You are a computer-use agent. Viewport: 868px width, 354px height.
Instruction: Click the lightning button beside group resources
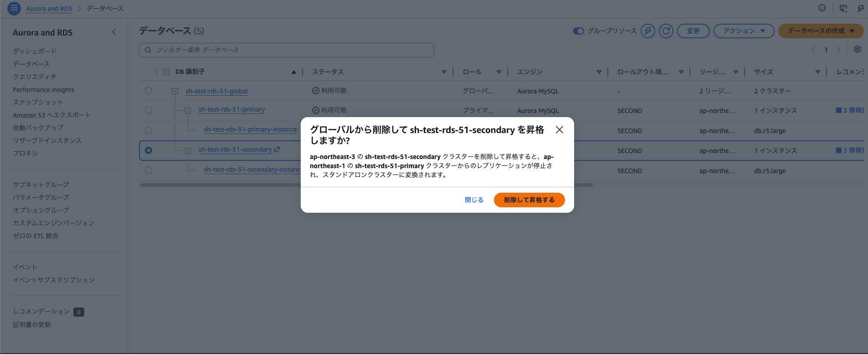click(x=647, y=31)
